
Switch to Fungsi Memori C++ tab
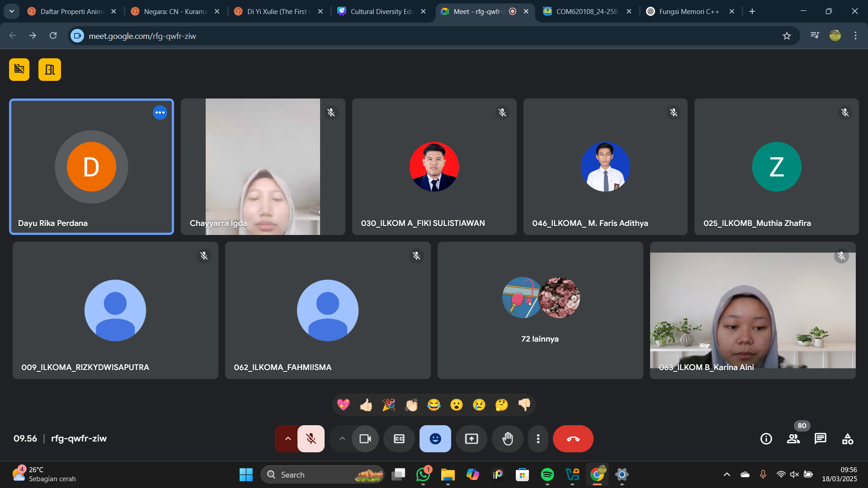(689, 12)
